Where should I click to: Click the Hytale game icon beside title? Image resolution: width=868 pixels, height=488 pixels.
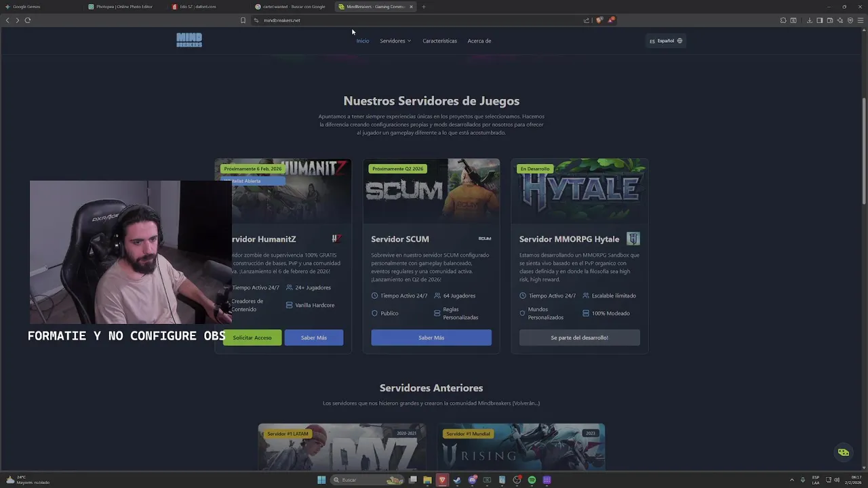click(x=633, y=239)
